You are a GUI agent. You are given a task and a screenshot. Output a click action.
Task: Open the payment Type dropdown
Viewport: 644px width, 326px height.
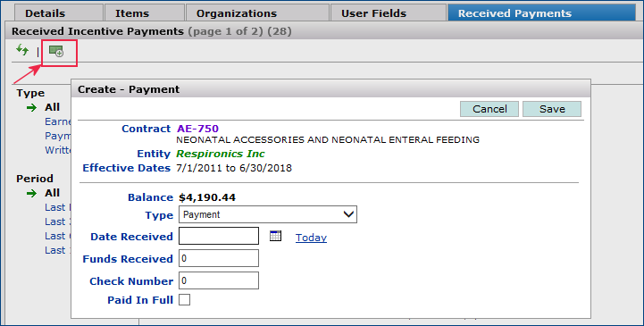[x=268, y=214]
